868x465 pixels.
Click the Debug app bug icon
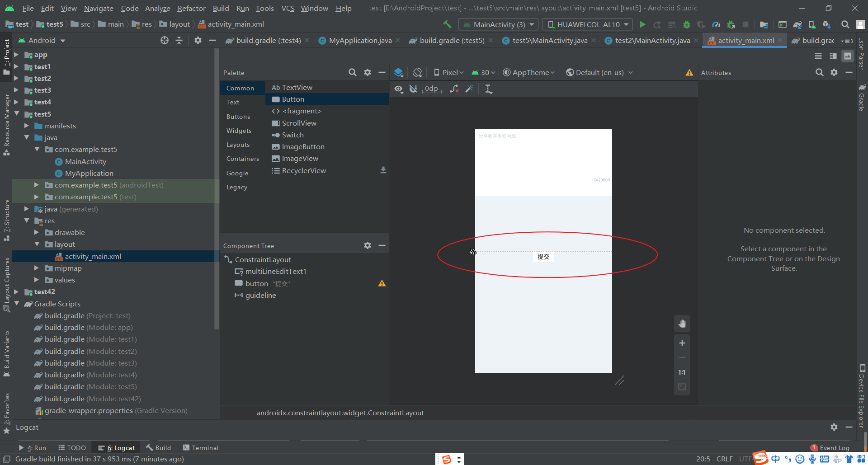pyautogui.click(x=686, y=24)
